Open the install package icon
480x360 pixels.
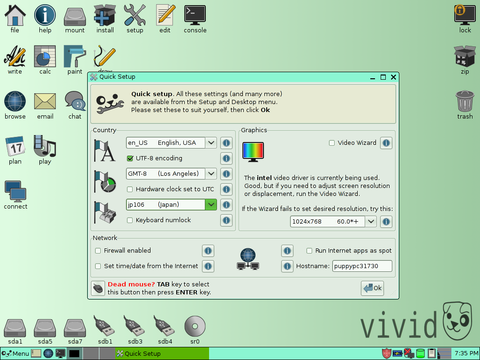pos(105,19)
